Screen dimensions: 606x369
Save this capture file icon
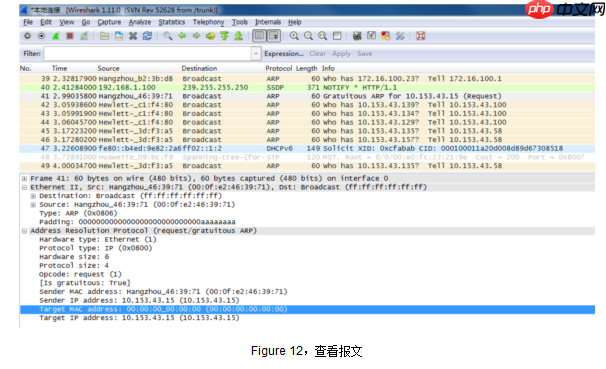(119, 36)
